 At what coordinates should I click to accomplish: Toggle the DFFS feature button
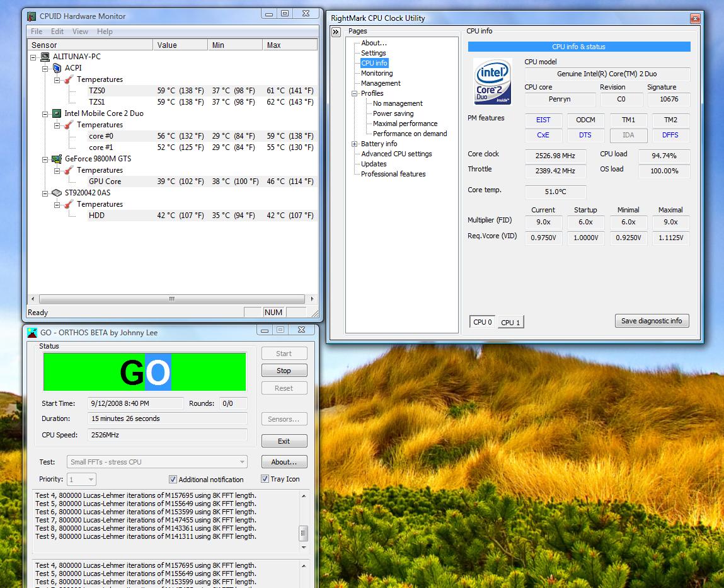coord(670,135)
